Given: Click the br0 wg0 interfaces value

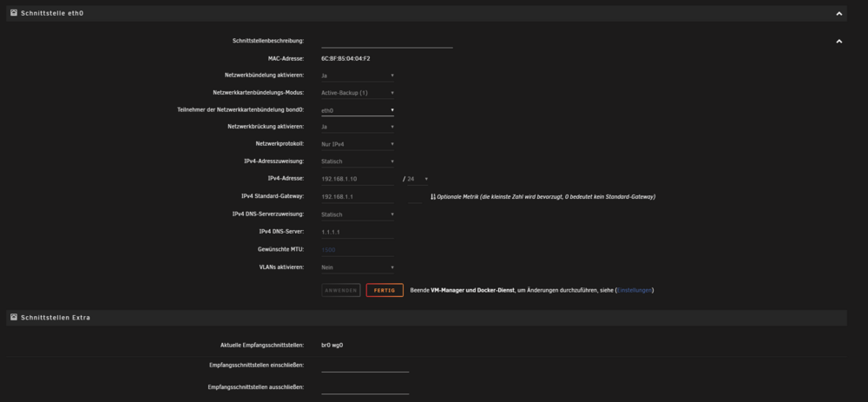Looking at the screenshot, I should click(332, 345).
